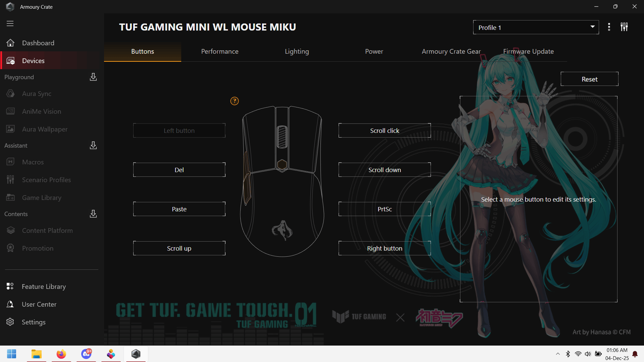
Task: Click the equalizer sliders icon beside Profile
Action: (624, 27)
